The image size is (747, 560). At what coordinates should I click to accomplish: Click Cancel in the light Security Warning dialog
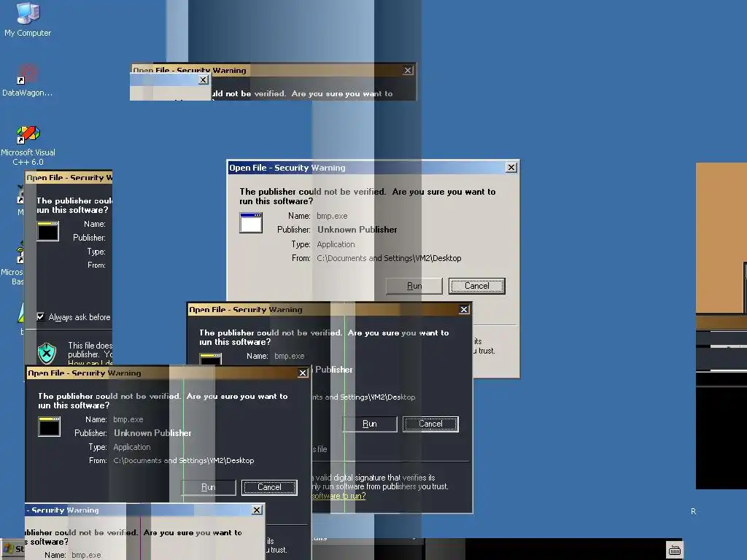coord(477,286)
